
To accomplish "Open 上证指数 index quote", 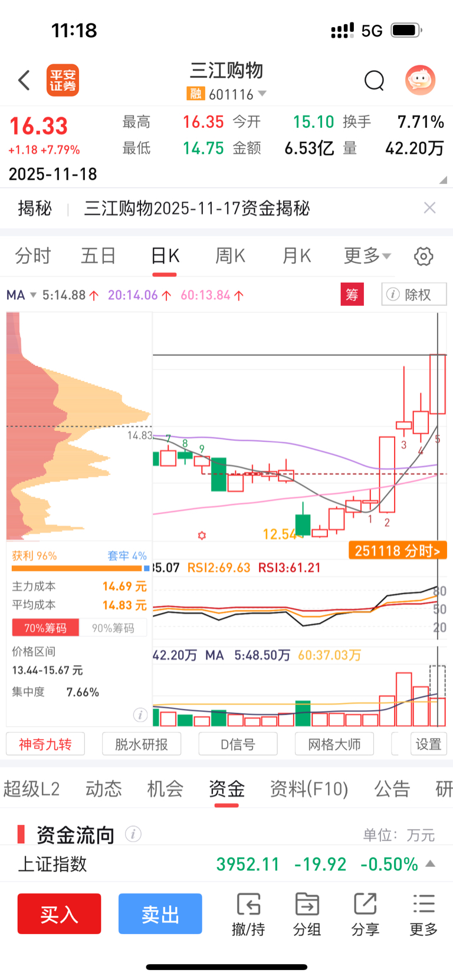I will pyautogui.click(x=226, y=864).
